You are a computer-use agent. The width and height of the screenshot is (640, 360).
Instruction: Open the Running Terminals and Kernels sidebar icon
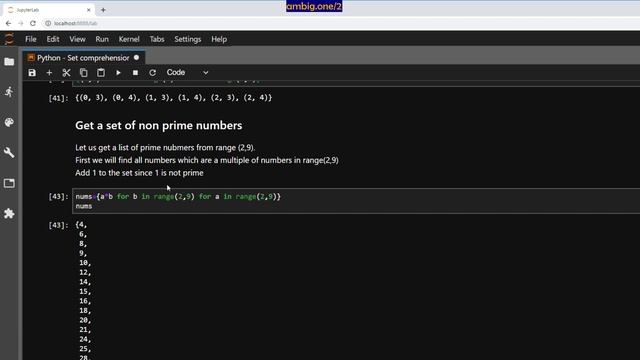[x=9, y=92]
